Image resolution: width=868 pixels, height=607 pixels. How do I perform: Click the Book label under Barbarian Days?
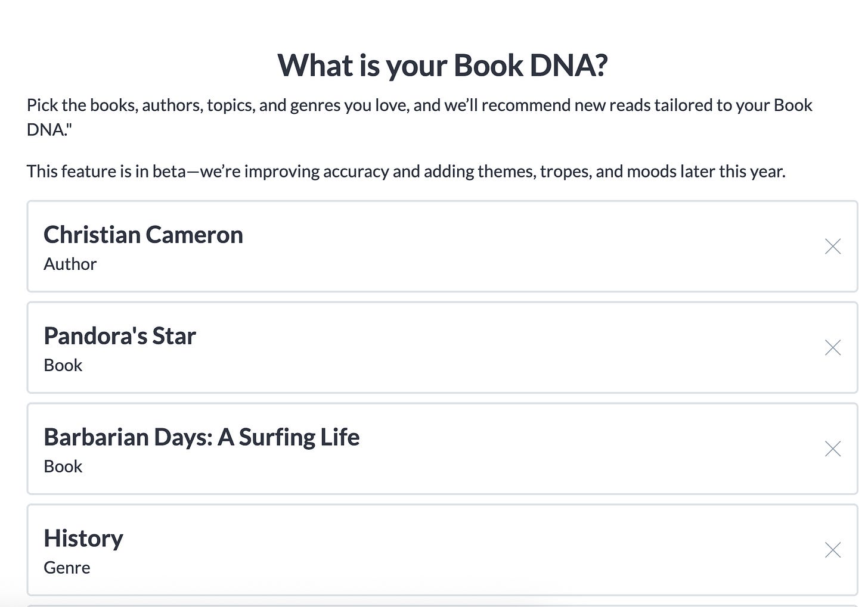point(63,466)
